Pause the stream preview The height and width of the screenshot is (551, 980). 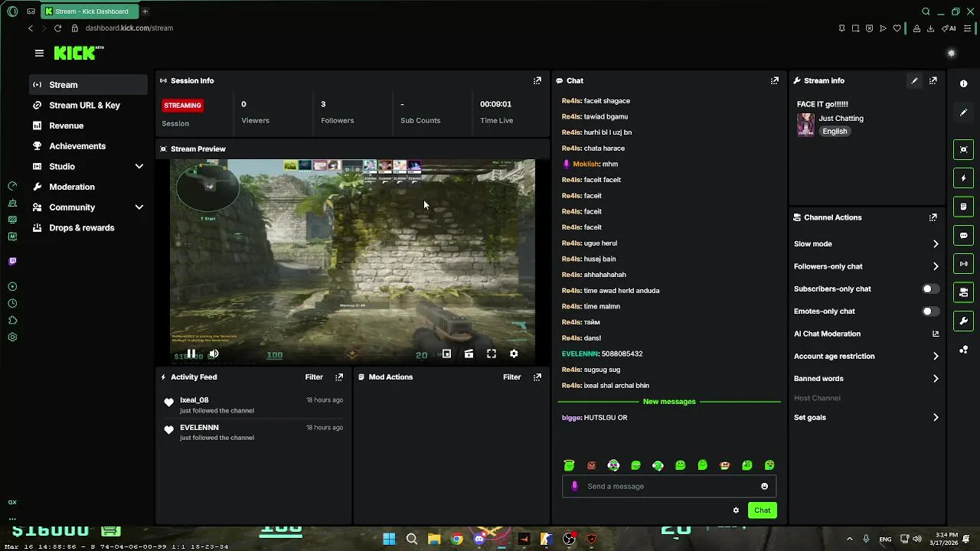191,354
